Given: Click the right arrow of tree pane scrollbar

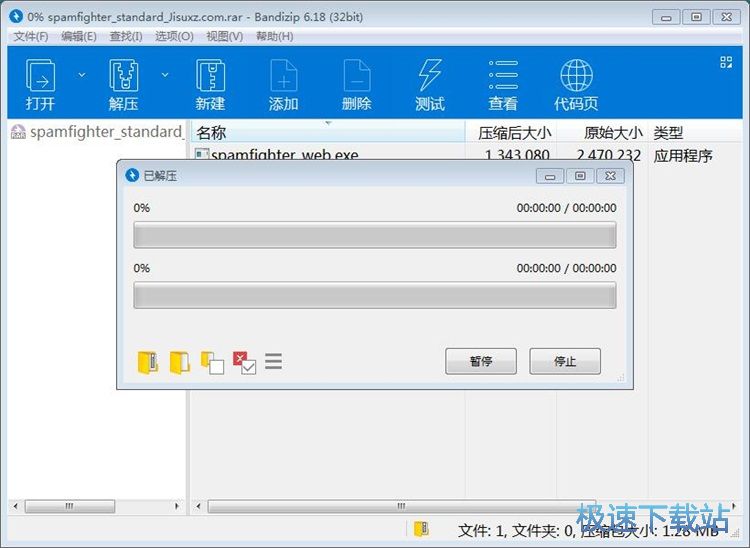Looking at the screenshot, I should pyautogui.click(x=177, y=506).
